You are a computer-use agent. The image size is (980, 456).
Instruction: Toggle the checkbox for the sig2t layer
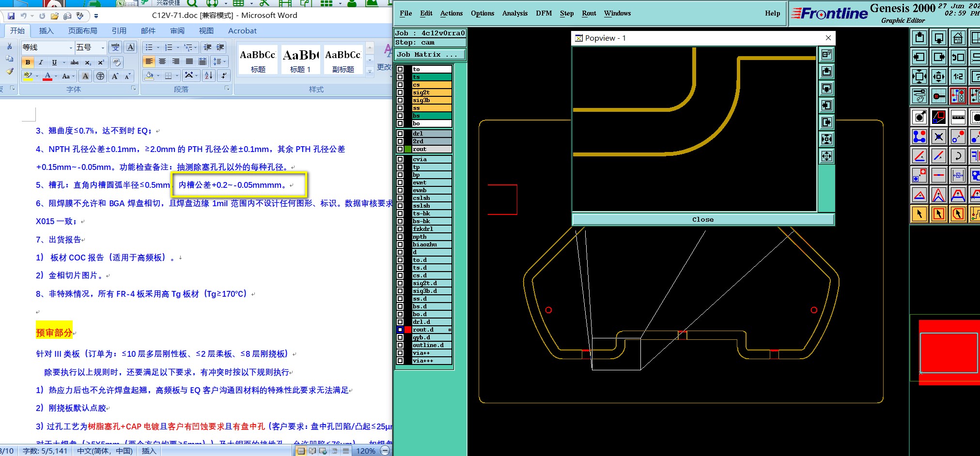pos(400,92)
